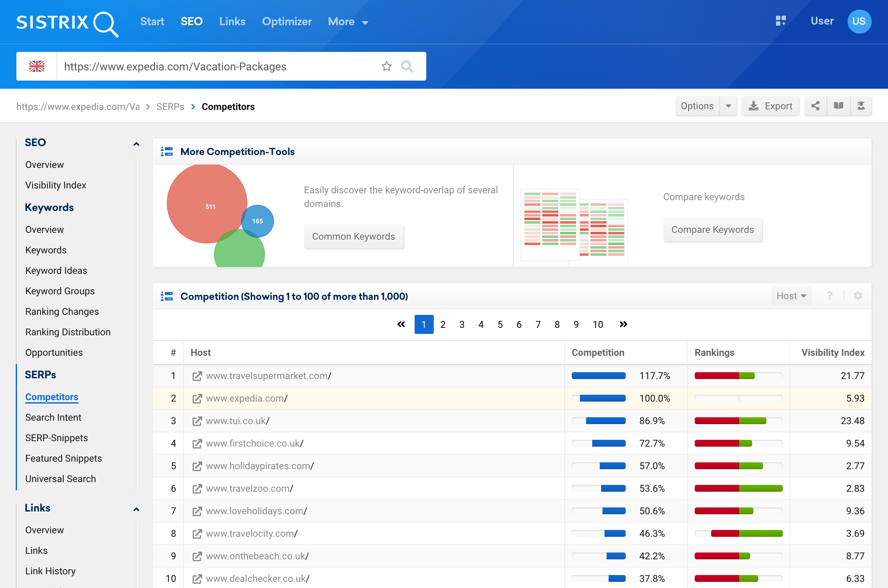Open external link for www.firstchoice.co.uk
Image resolution: width=888 pixels, height=588 pixels.
click(197, 444)
